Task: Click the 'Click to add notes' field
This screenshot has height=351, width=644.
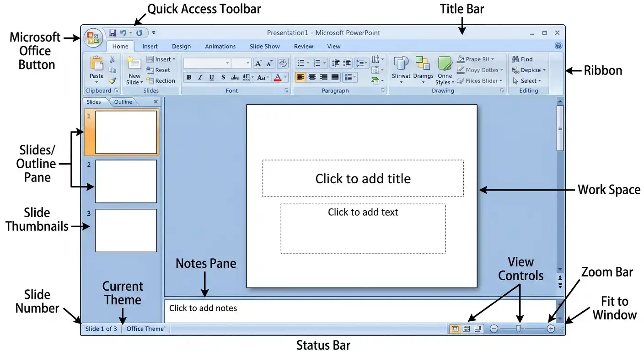Action: 359,310
